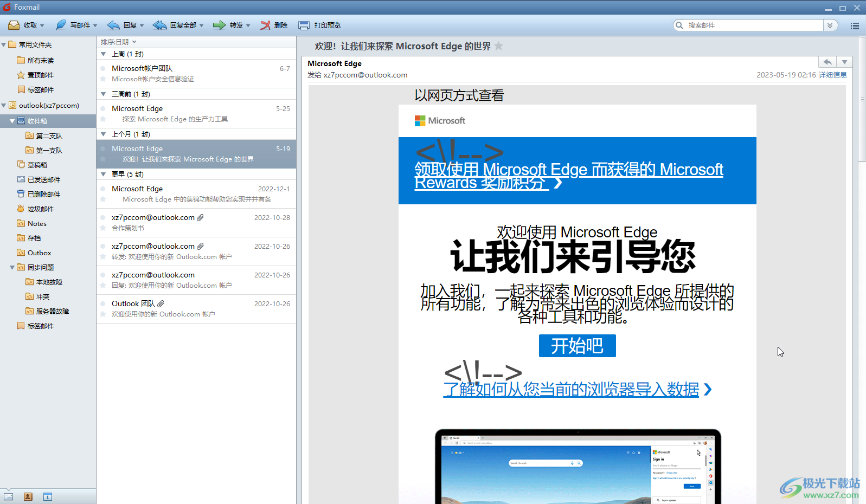Image resolution: width=866 pixels, height=504 pixels.
Task: Open the 垃圾邮件 junk folder
Action: (x=35, y=209)
